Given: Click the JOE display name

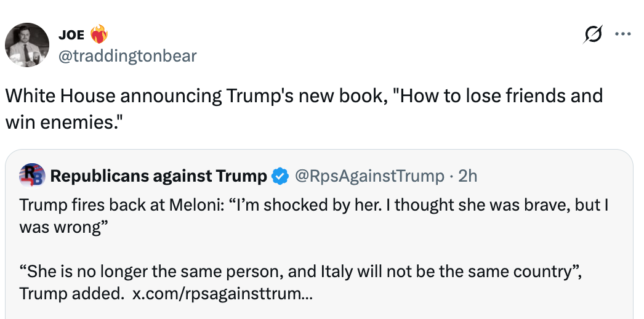Looking at the screenshot, I should [71, 35].
